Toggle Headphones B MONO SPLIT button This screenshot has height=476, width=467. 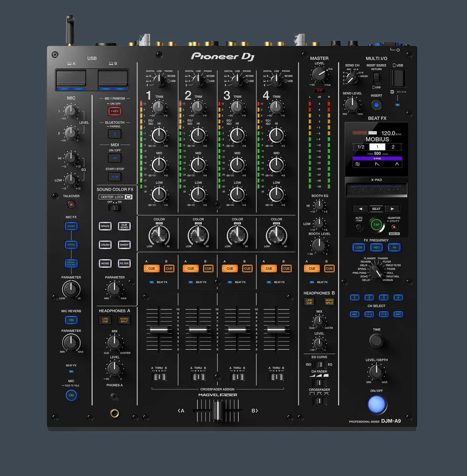[329, 301]
